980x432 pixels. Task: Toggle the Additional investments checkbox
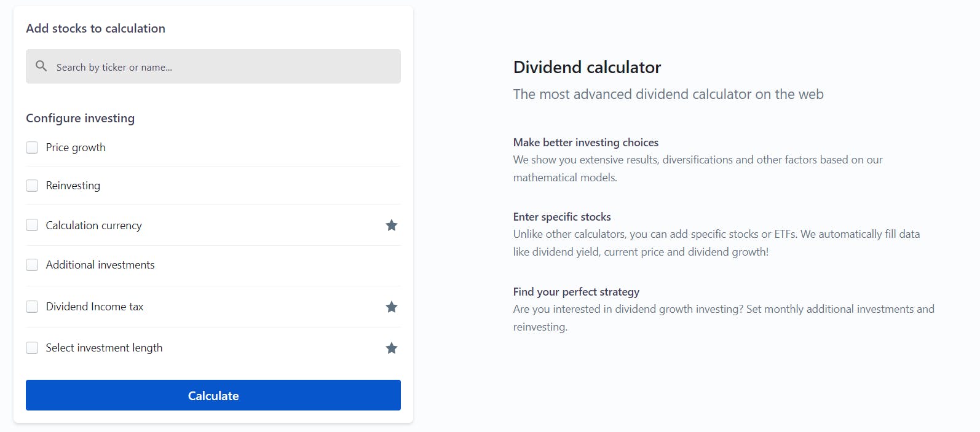click(x=32, y=265)
